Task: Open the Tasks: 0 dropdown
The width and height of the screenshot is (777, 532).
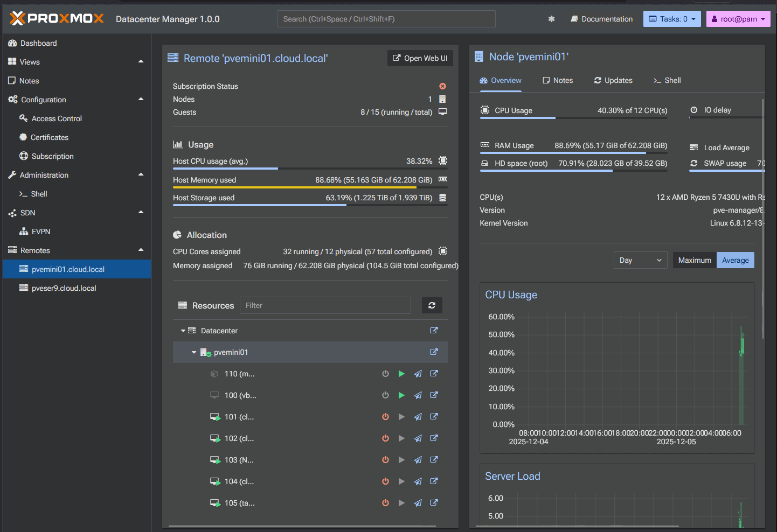Action: pos(672,18)
